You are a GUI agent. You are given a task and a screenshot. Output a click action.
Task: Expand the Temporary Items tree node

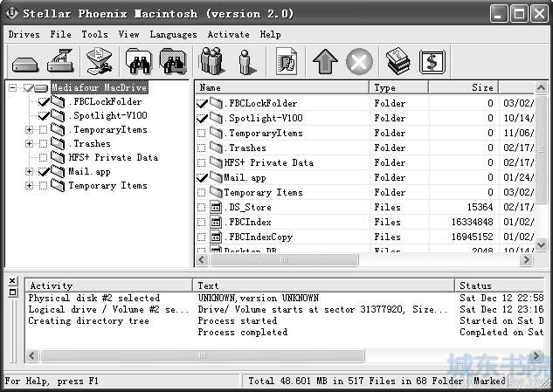(30, 185)
